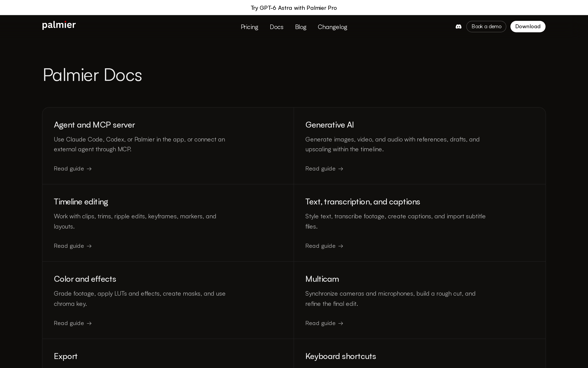Image resolution: width=588 pixels, height=368 pixels.
Task: Open Read guide for Color and effects
Action: [x=73, y=323]
